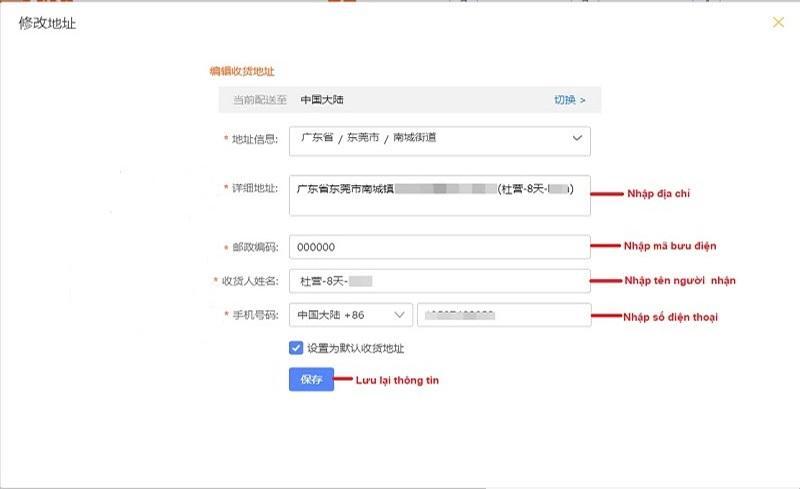
Task: Close the 修改地址 dialog with the X icon
Action: pyautogui.click(x=778, y=22)
